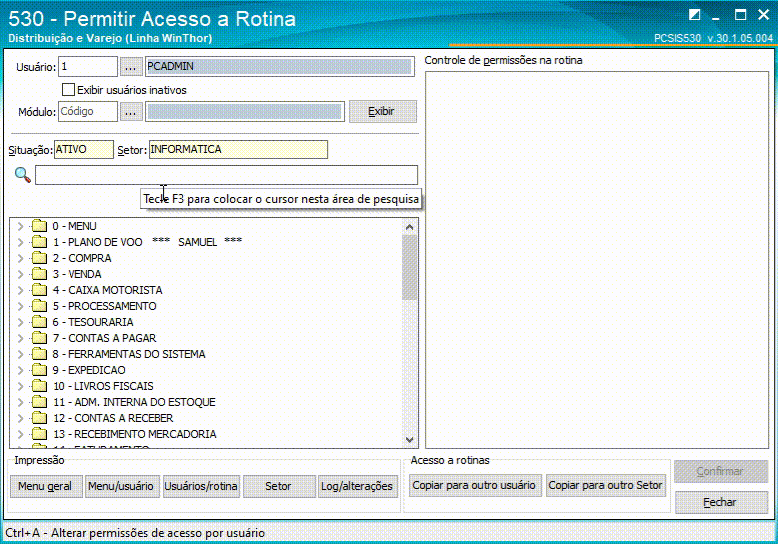Open module lookup ellipsis button next to Módulo

click(x=131, y=112)
